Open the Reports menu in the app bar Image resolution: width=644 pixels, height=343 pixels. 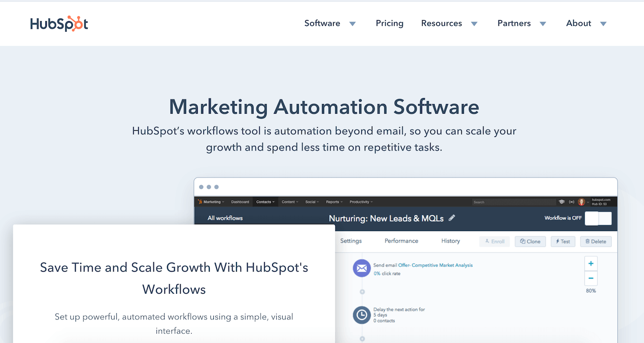point(334,202)
